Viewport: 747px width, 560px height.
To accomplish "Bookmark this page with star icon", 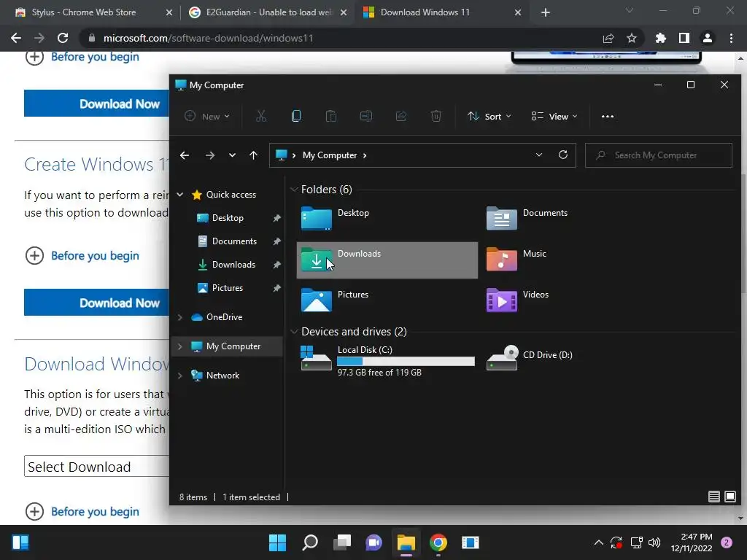I will point(631,38).
